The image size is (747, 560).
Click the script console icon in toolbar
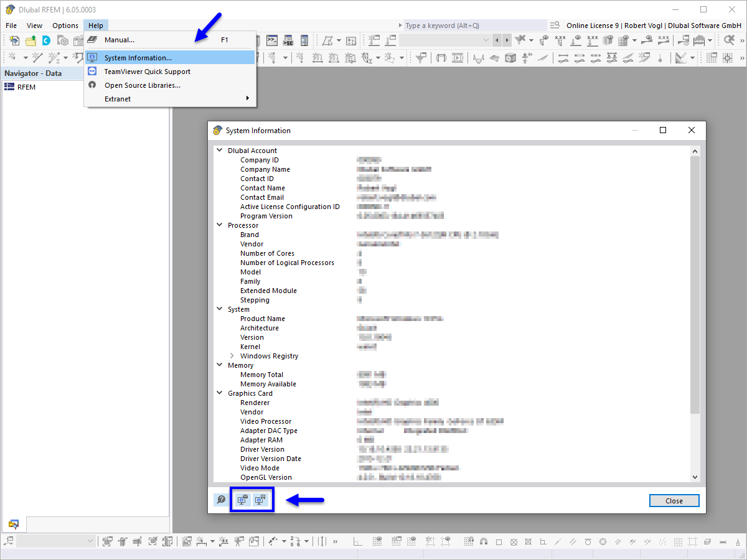(271, 40)
